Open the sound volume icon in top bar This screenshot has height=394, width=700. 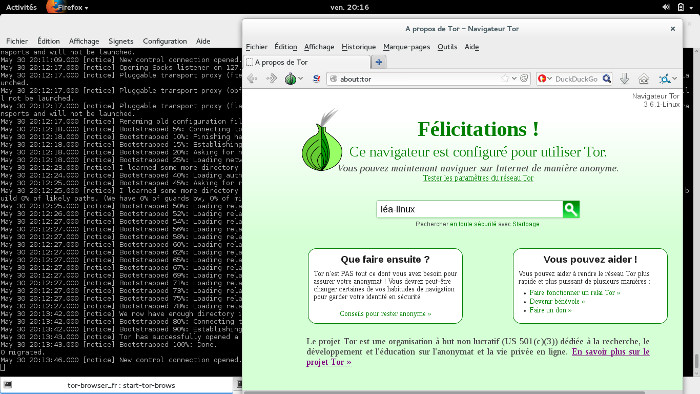(x=666, y=7)
